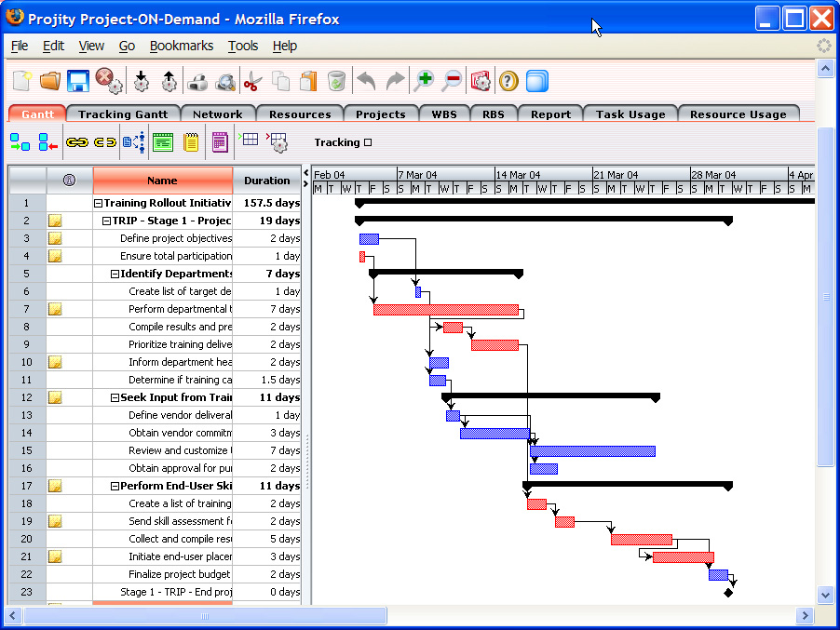This screenshot has height=630, width=840.
Task: Click the red bar for row 7 task
Action: [446, 310]
